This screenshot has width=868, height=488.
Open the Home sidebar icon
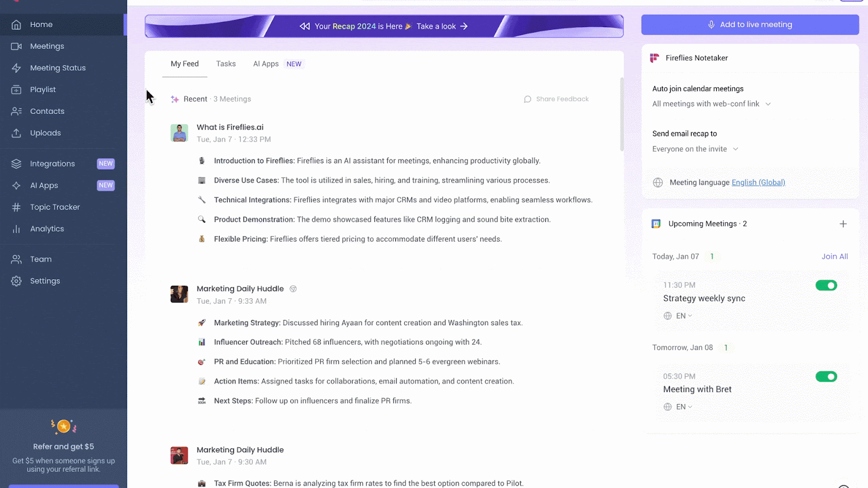[x=16, y=24]
